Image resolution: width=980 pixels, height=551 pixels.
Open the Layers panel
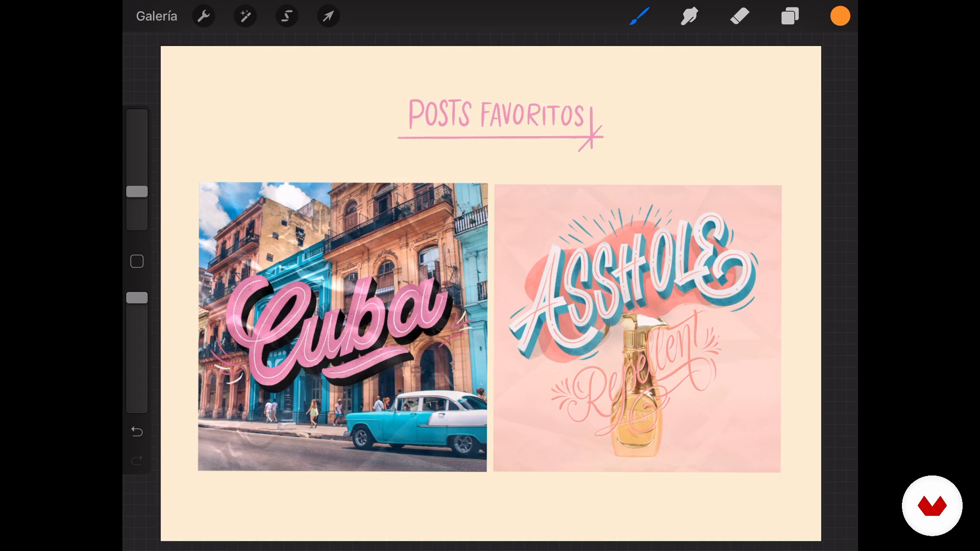790,16
